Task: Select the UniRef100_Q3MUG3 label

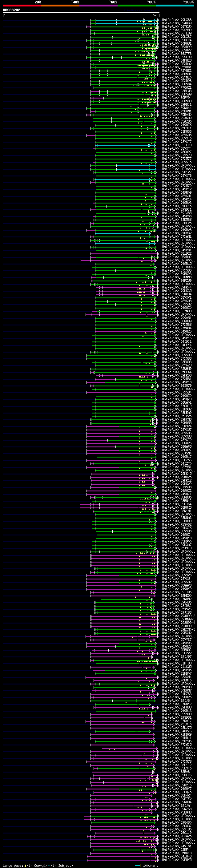Action: [177, 132]
